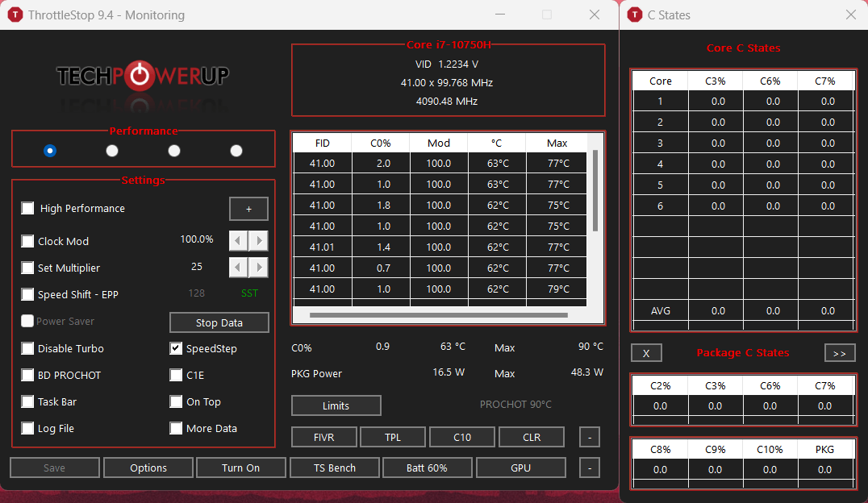Click the C10% header in Package C States
This screenshot has width=868, height=503.
[770, 449]
